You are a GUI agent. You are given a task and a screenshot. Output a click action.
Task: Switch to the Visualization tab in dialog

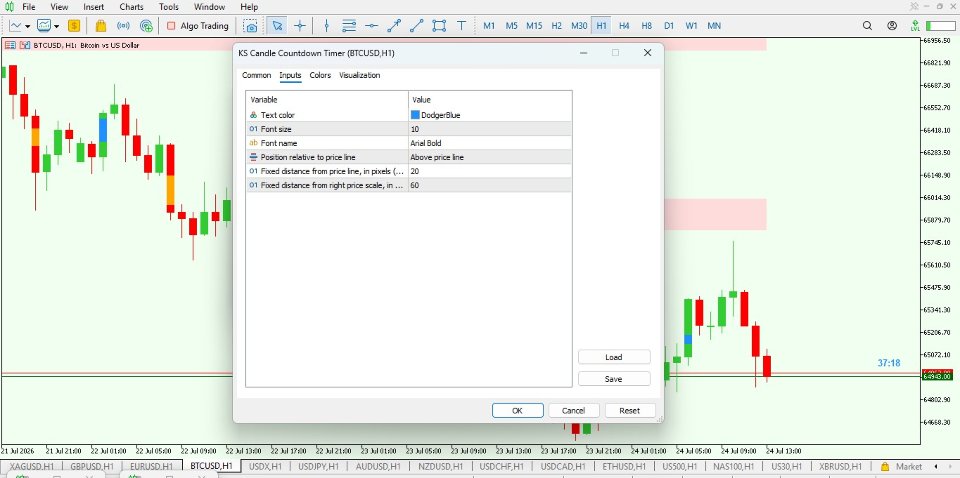359,75
